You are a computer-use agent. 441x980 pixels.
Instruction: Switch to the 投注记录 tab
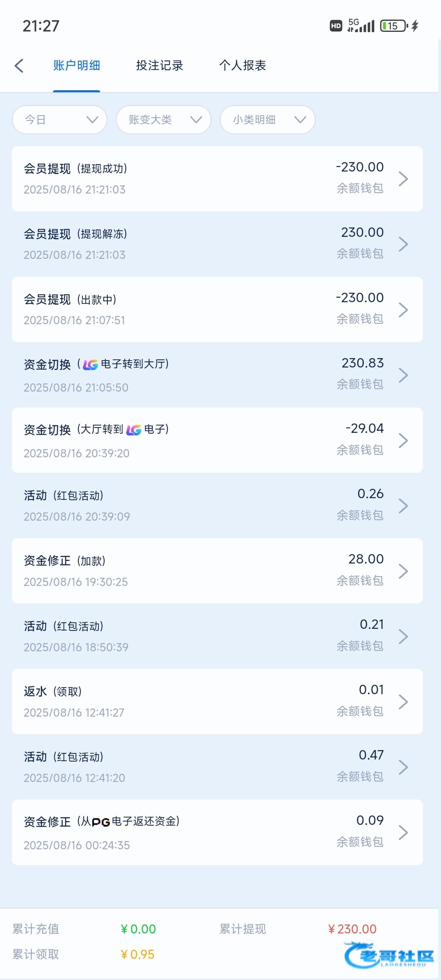coord(159,65)
